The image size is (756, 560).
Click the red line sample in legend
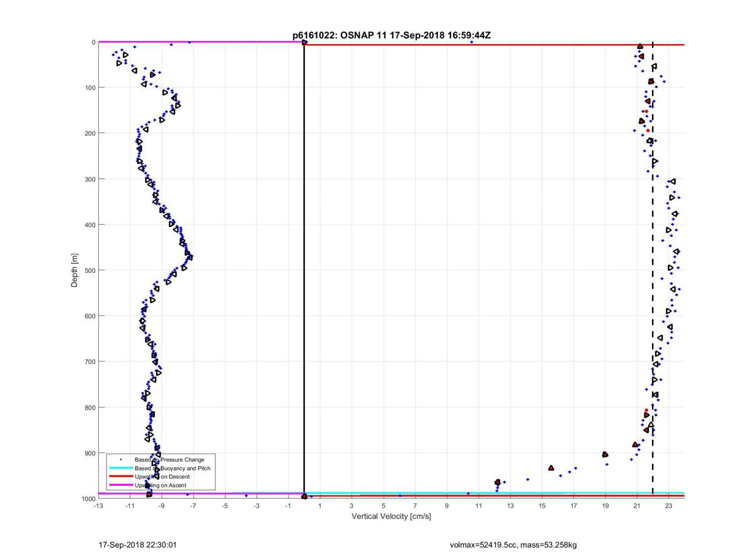120,477
